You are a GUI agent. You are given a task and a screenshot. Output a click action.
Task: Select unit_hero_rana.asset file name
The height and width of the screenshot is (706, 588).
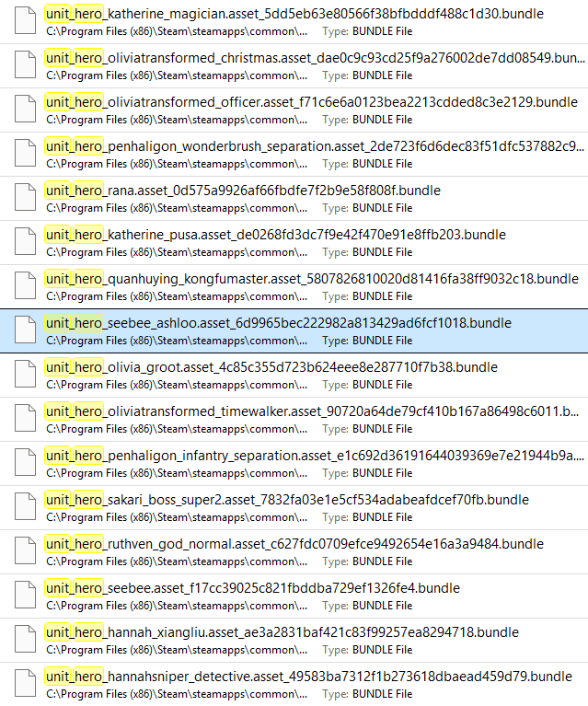click(243, 191)
